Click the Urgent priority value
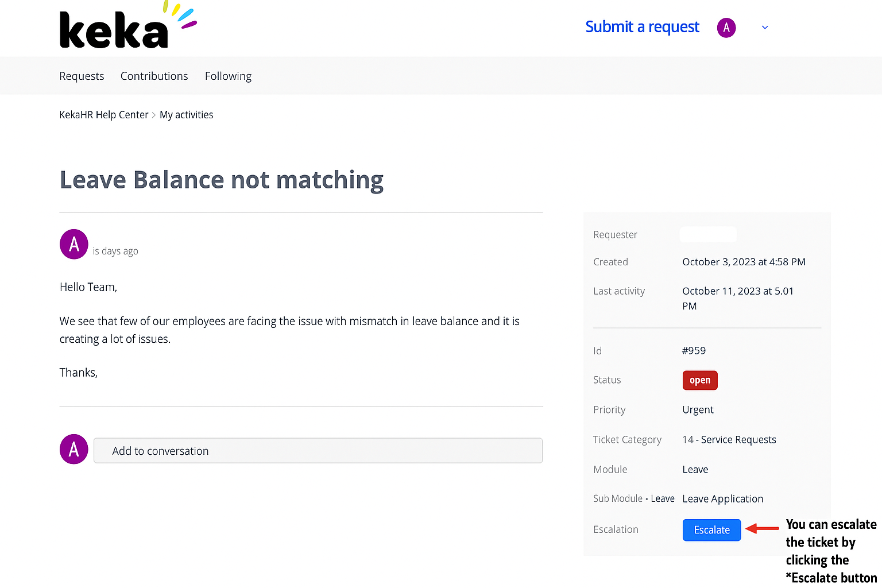The width and height of the screenshot is (882, 588). (x=698, y=410)
